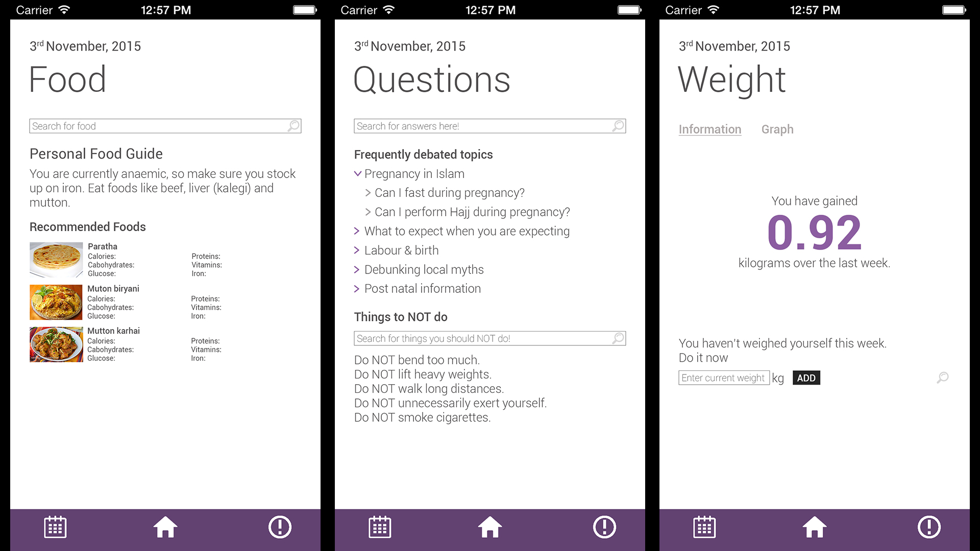Click the search icon on Food screen
Viewport: 980px width, 551px height.
click(x=293, y=126)
